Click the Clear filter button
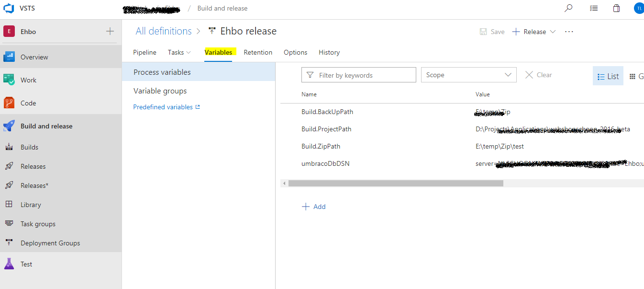 pyautogui.click(x=539, y=75)
